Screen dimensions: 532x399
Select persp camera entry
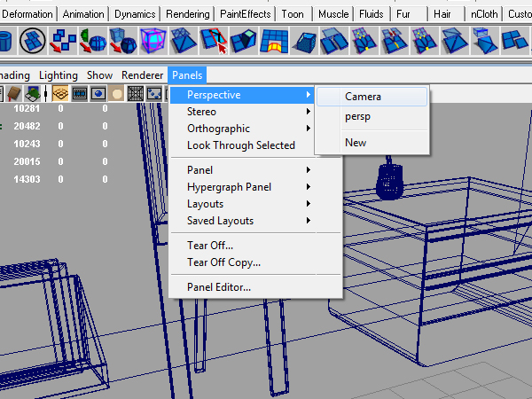pyautogui.click(x=372, y=116)
